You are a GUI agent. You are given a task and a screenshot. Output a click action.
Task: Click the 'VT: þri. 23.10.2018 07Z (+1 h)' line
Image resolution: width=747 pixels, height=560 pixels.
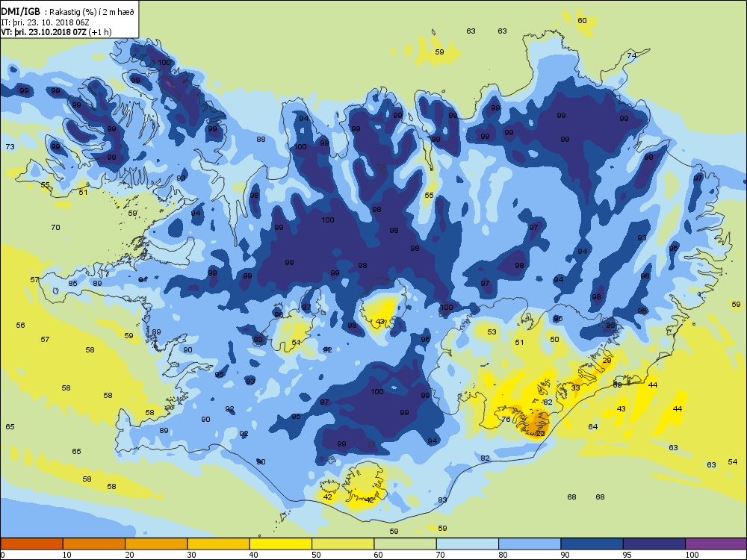56,32
